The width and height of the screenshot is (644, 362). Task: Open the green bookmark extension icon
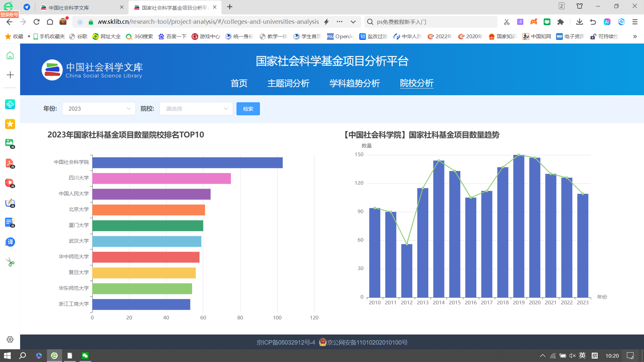click(547, 22)
